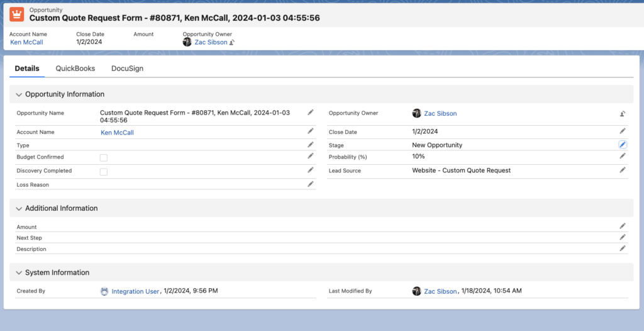Click the orange Opportunity crown icon
This screenshot has width=644, height=331.
point(17,14)
